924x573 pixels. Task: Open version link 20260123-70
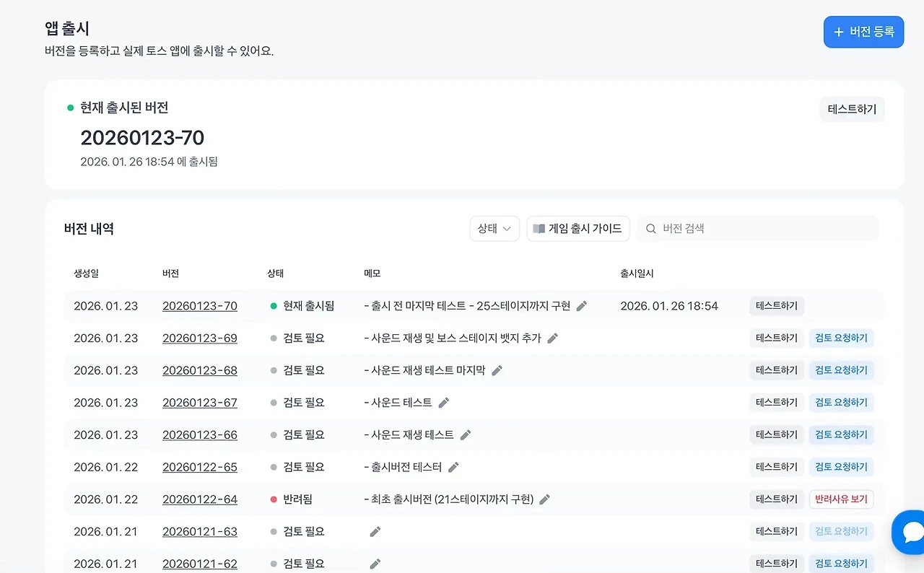pyautogui.click(x=200, y=306)
